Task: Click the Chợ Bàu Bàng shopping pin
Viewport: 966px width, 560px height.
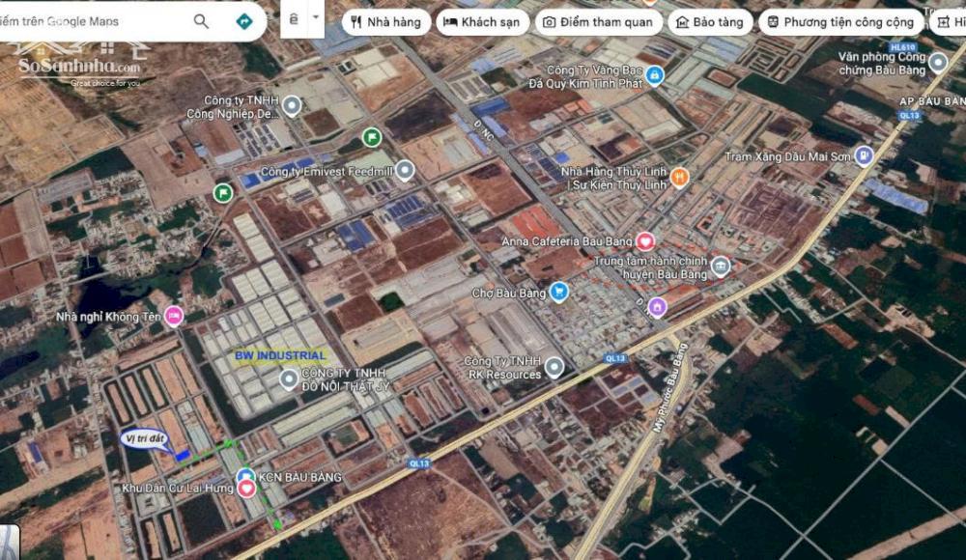Action: pos(558,292)
